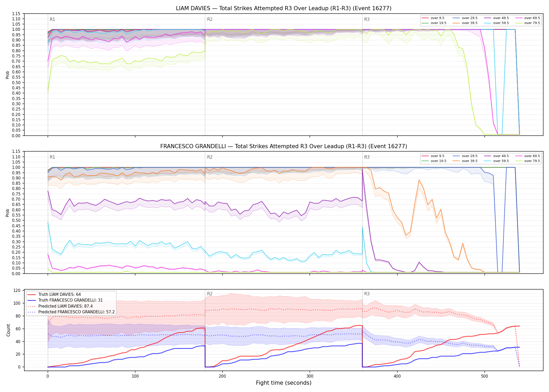The height and width of the screenshot is (392, 549).
Task: Click the R2 round label in Liam Davies chart
Action: (x=210, y=19)
